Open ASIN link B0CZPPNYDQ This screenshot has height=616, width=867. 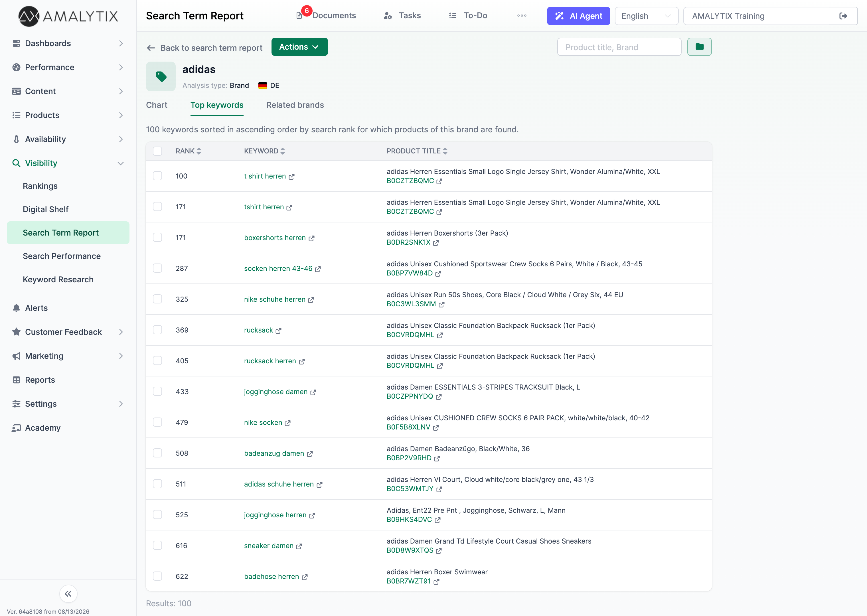410,396
